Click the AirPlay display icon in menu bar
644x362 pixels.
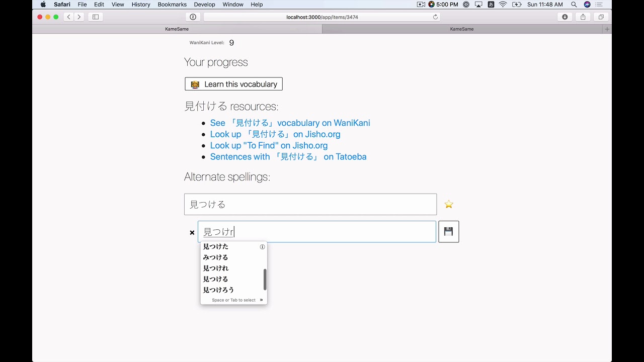(x=478, y=5)
